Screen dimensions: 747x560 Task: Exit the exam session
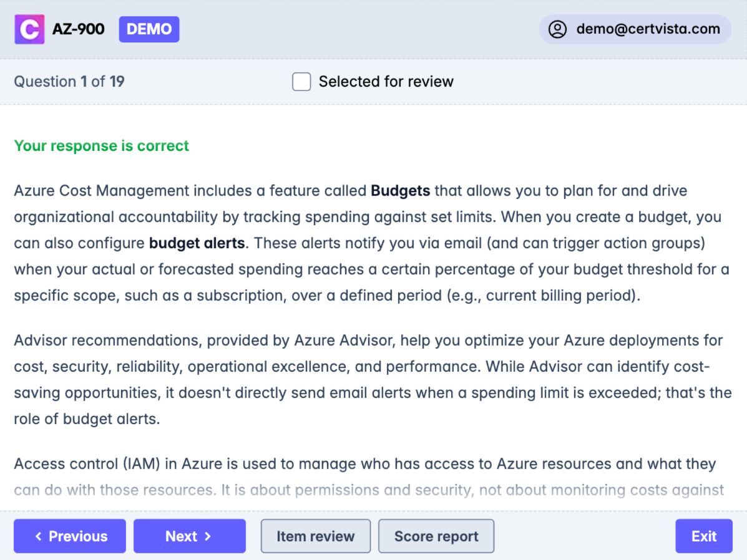pos(703,536)
